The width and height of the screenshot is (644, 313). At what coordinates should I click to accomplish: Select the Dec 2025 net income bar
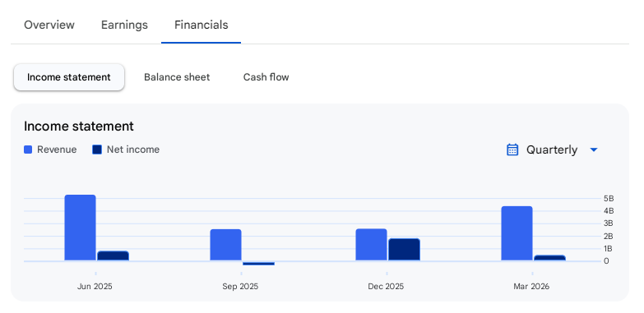[x=404, y=250]
